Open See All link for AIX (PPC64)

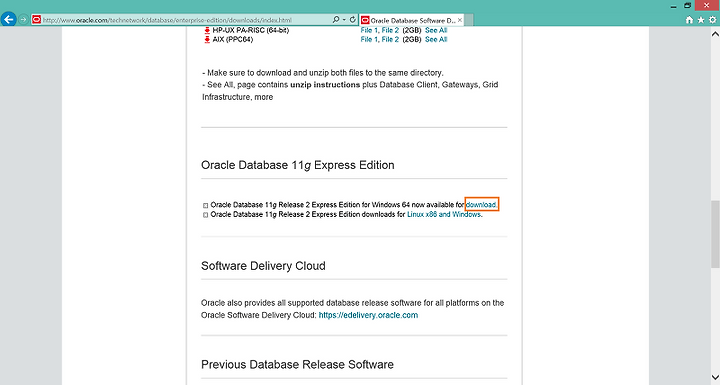tap(436, 40)
